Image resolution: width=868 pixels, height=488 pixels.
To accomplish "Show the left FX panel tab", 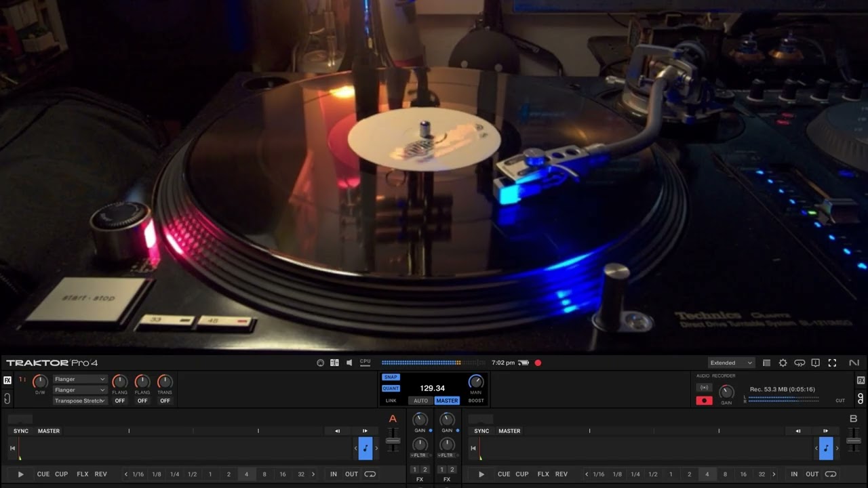I will click(x=7, y=380).
